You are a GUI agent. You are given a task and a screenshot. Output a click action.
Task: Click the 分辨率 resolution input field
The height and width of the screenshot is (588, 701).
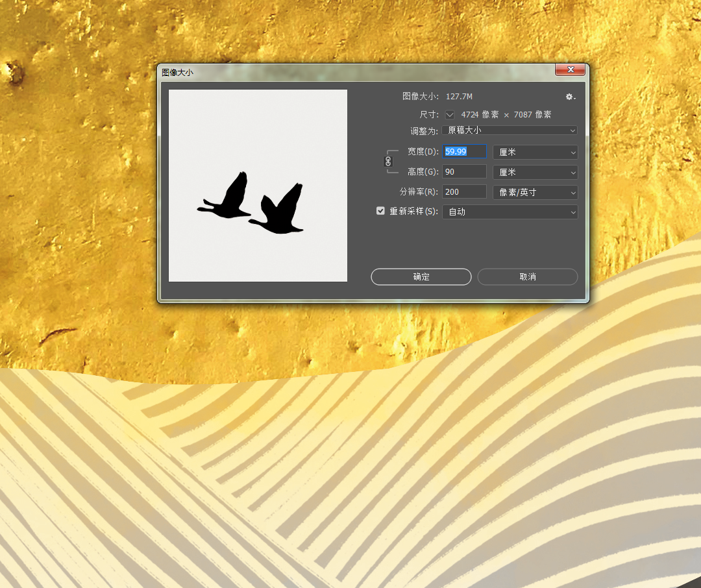click(465, 192)
